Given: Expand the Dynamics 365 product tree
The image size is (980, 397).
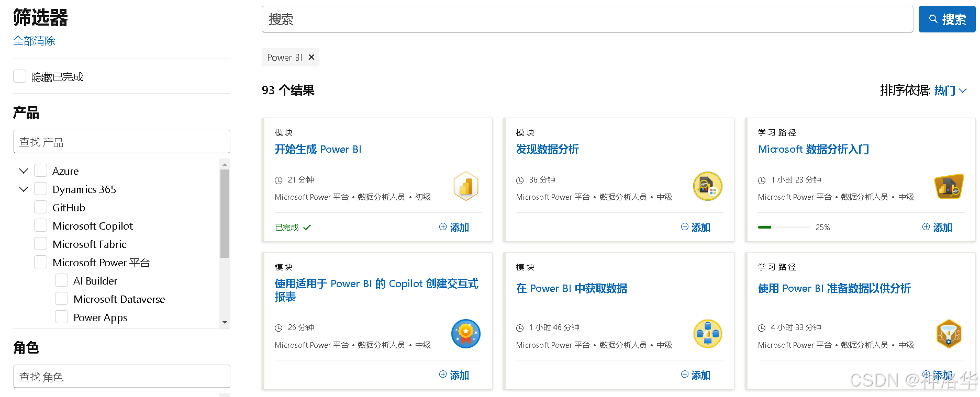Looking at the screenshot, I should (x=23, y=189).
